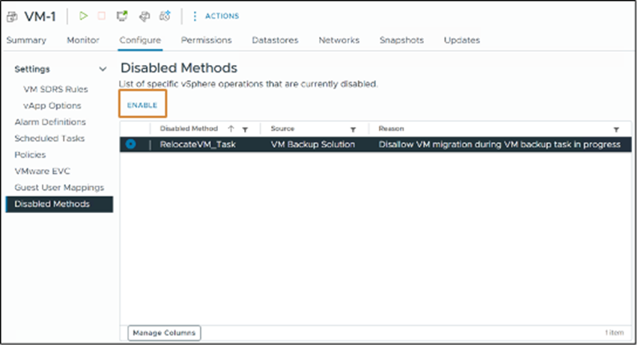Screen dimensions: 644x350
Task: Filter the Disabled Method column
Action: 245,129
